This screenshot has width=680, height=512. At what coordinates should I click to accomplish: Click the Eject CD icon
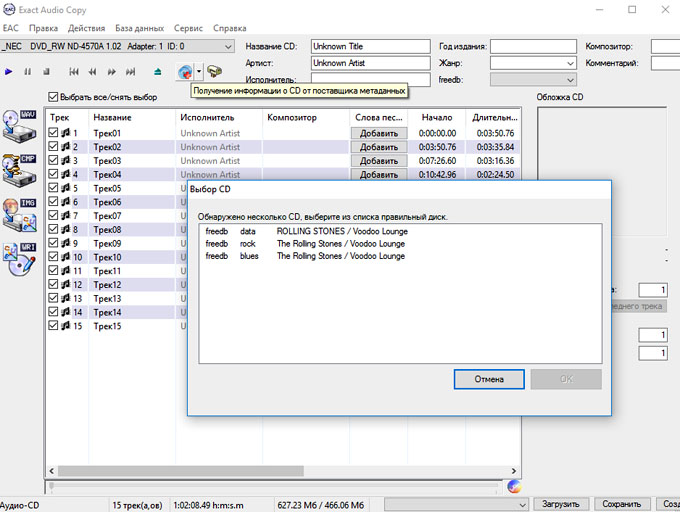point(157,72)
